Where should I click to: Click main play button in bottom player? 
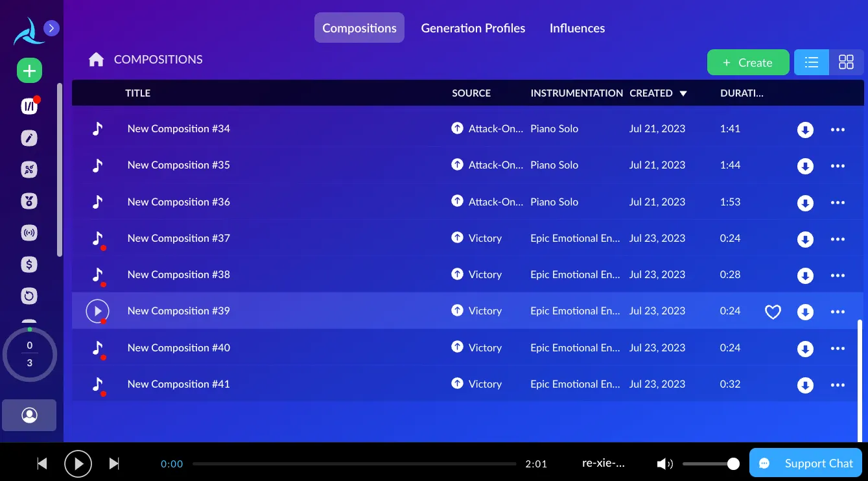pos(78,463)
